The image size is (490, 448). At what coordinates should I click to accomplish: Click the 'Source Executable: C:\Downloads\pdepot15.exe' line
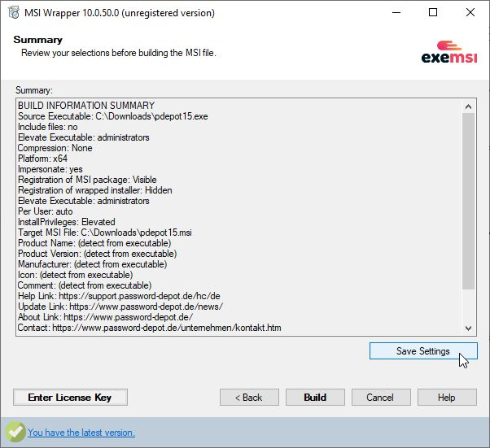point(113,116)
